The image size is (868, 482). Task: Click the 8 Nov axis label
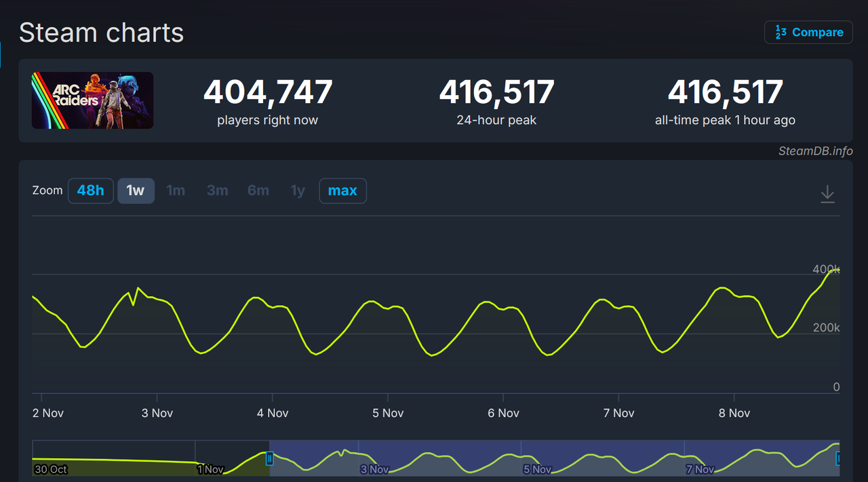pos(734,413)
